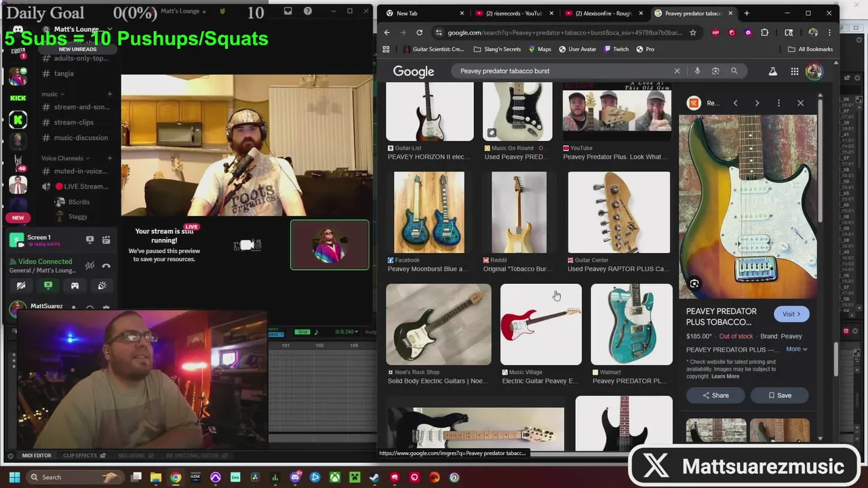Collapse the music channel category
The width and height of the screenshot is (868, 488).
coord(52,94)
